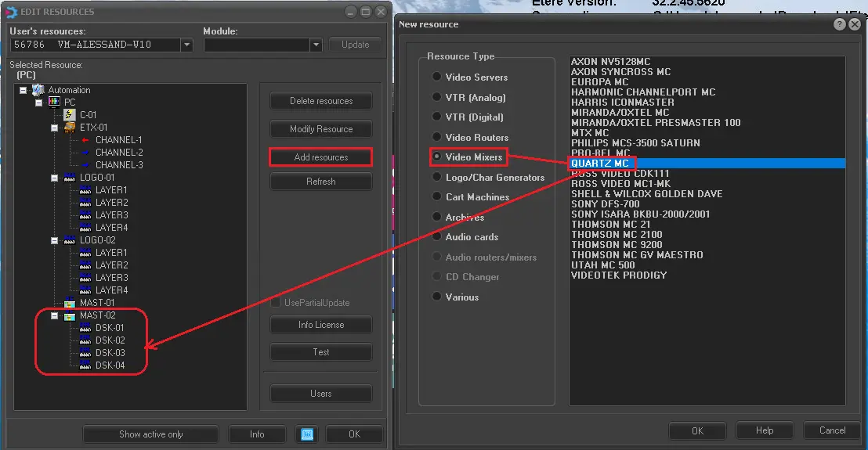This screenshot has height=450, width=868.
Task: Click the ETX-01 device icon
Action: (x=70, y=128)
